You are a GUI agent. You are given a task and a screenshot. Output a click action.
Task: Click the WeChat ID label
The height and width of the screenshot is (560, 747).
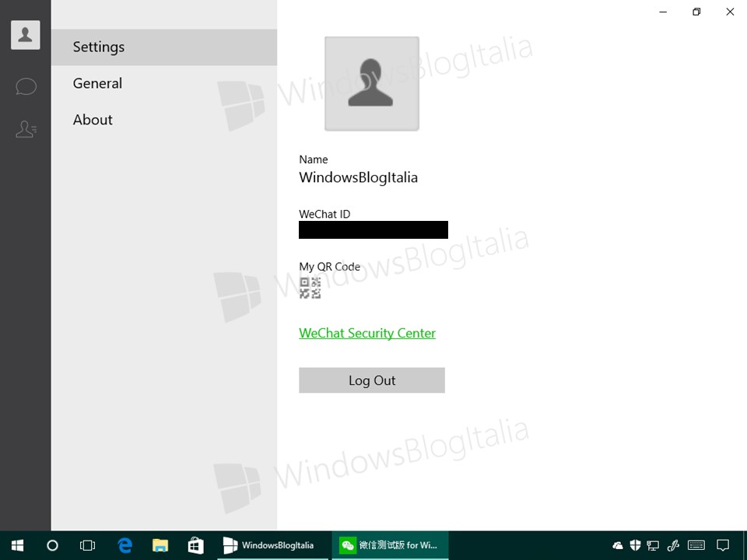324,215
